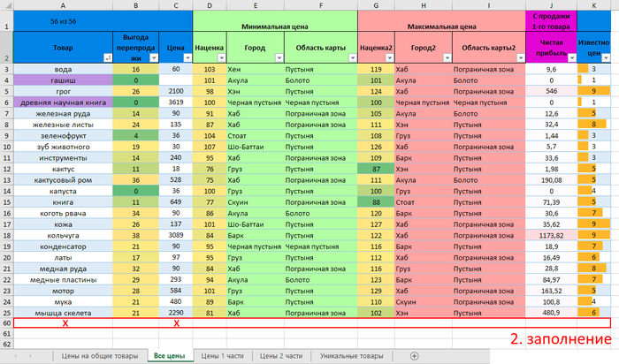Click the Максимальная цена merged header cell

tap(442, 27)
